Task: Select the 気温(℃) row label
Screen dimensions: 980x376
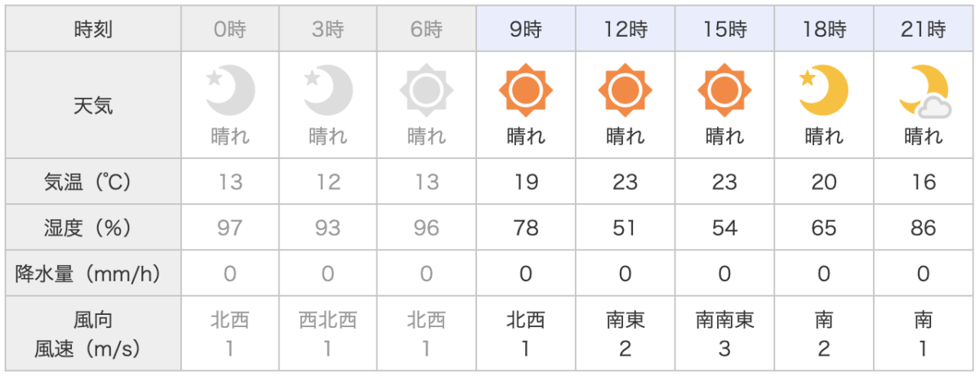Action: click(93, 183)
